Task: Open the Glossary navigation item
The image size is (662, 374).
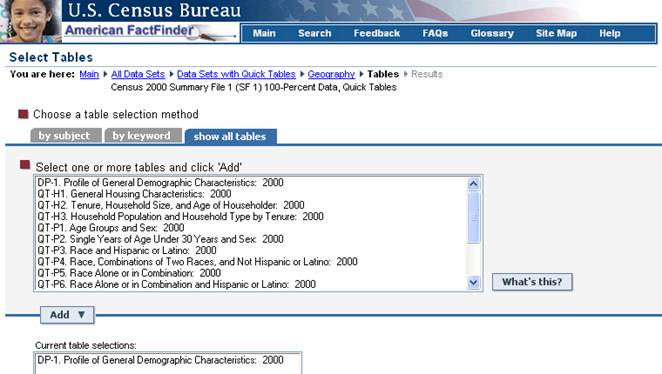Action: click(492, 33)
